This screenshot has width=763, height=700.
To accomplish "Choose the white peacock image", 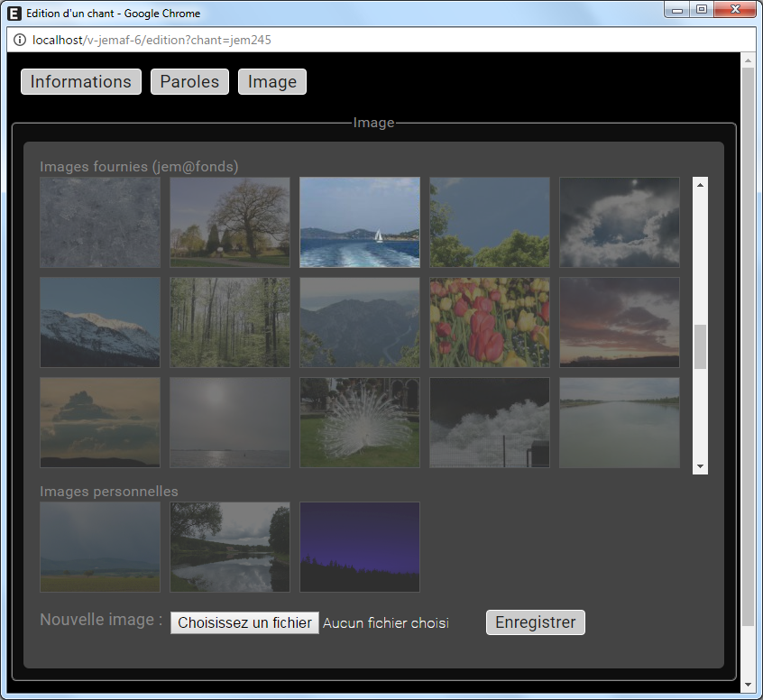I will (x=359, y=422).
